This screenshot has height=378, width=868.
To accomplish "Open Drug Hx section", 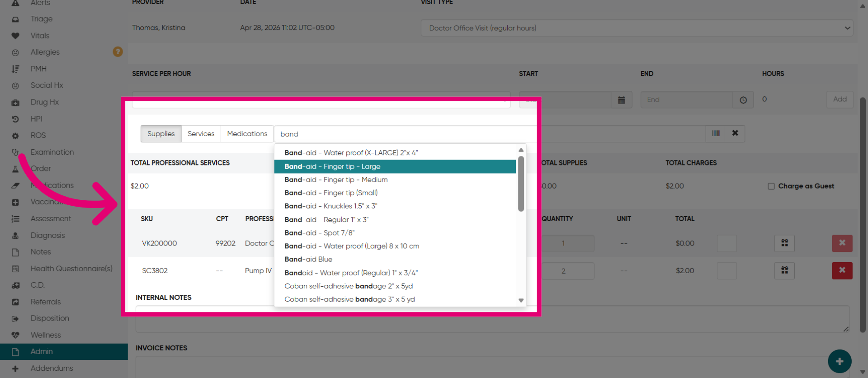I will pos(44,102).
